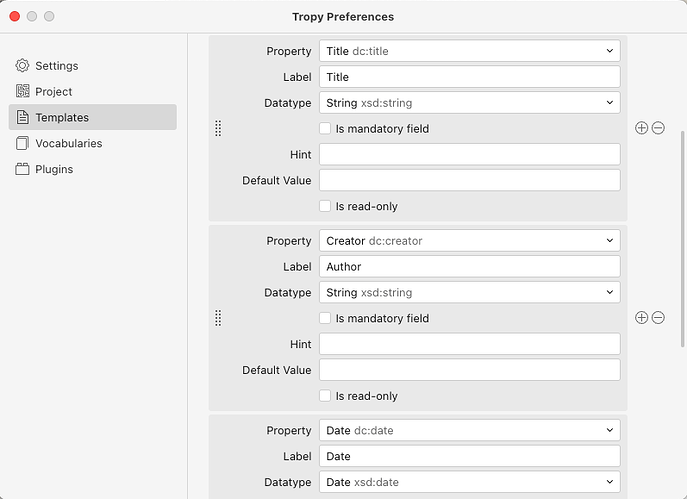Image resolution: width=687 pixels, height=499 pixels.
Task: Open Settings via its gear icon
Action: click(22, 66)
